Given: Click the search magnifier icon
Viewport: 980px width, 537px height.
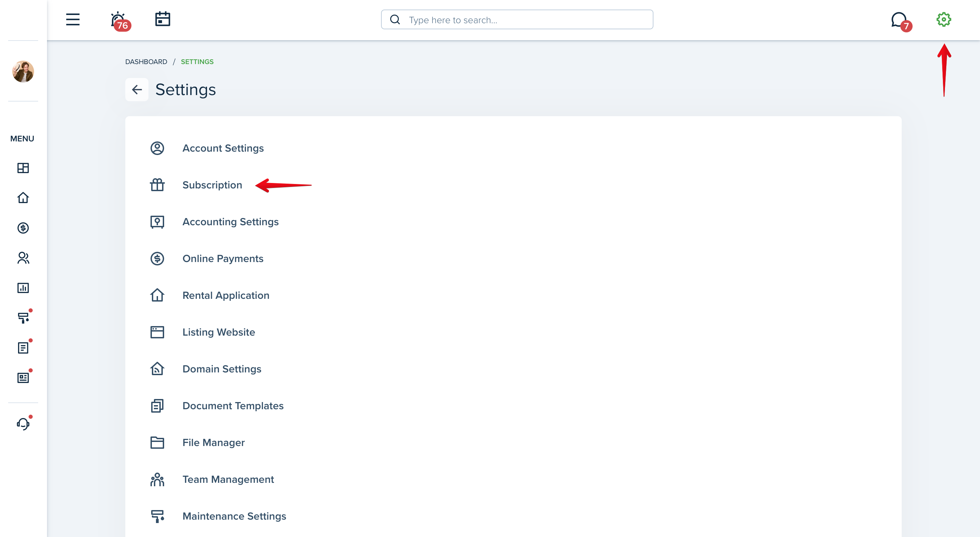Looking at the screenshot, I should click(395, 20).
